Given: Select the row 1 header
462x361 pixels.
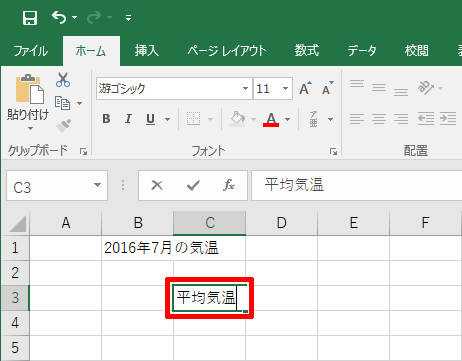Looking at the screenshot, I should pyautogui.click(x=15, y=248).
